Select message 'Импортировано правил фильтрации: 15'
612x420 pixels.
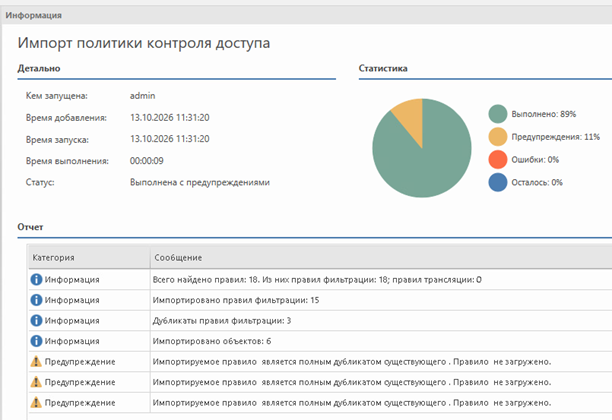point(236,300)
